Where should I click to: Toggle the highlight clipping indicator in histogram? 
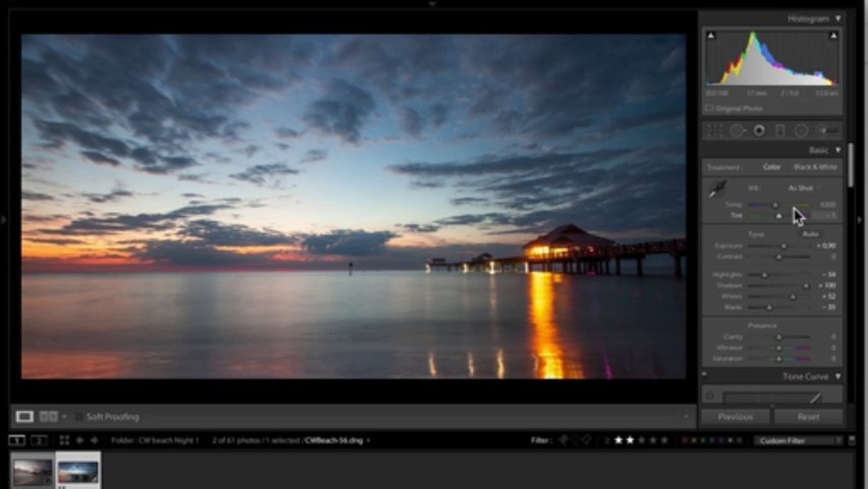tap(833, 35)
